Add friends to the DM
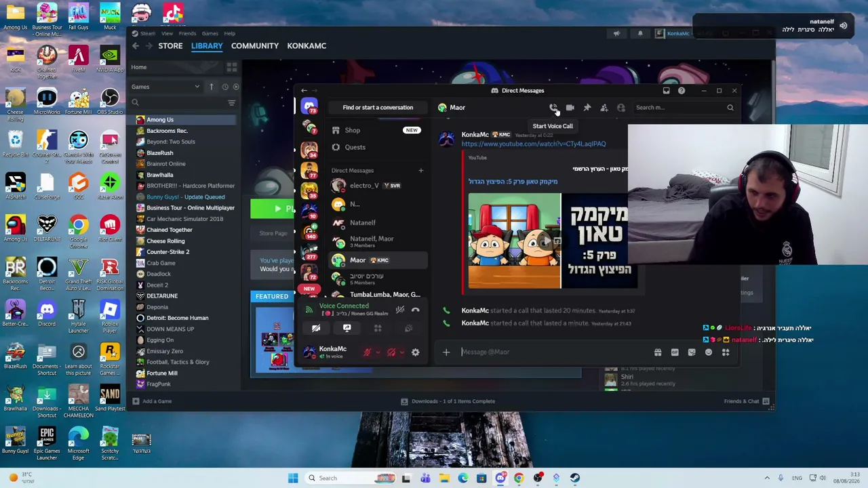 pos(604,108)
